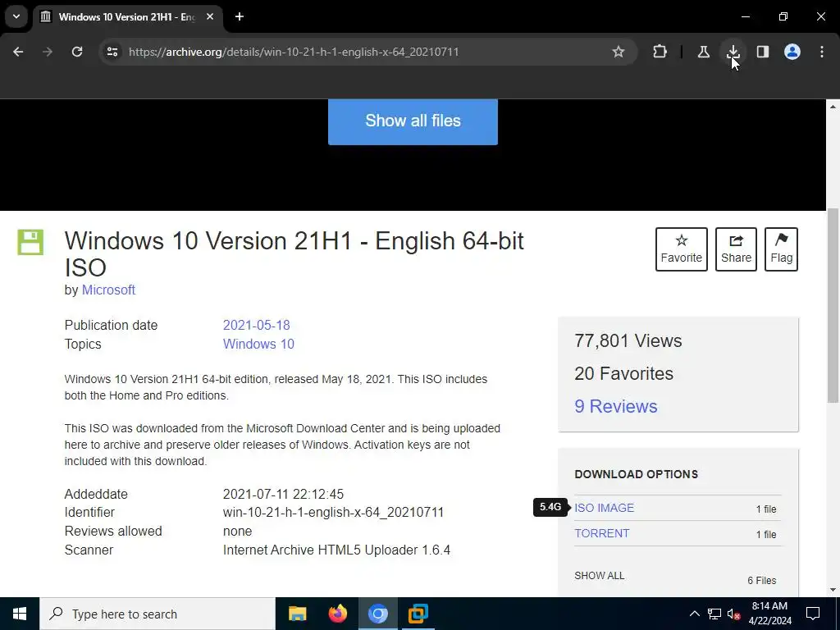Click the scrollbar up arrow
Viewport: 840px width, 630px height.
tap(833, 107)
